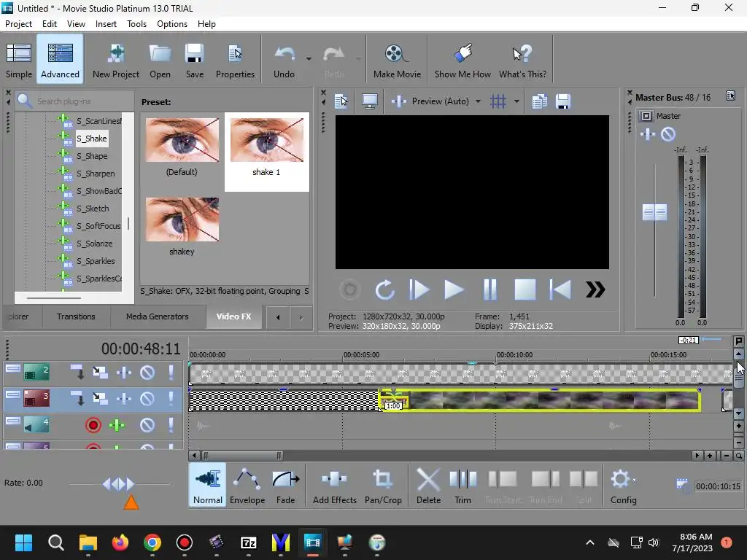This screenshot has height=560, width=747.
Task: Toggle loop playback
Action: pyautogui.click(x=384, y=289)
